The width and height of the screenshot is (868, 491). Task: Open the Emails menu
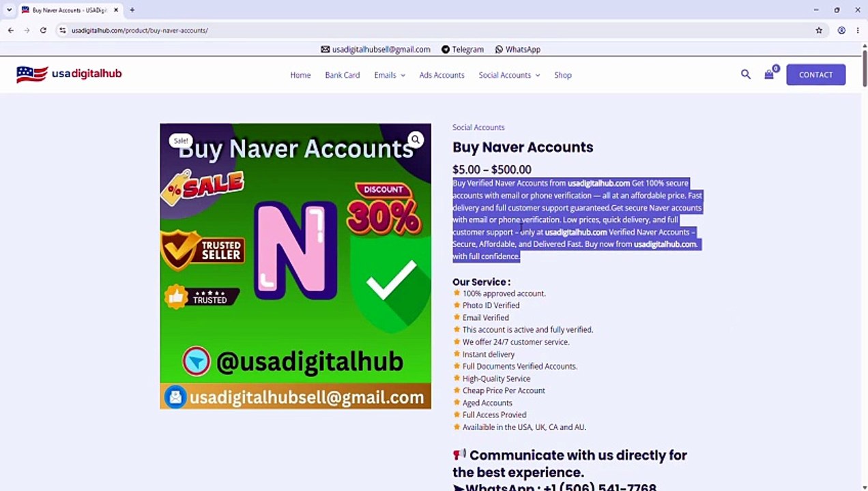385,75
